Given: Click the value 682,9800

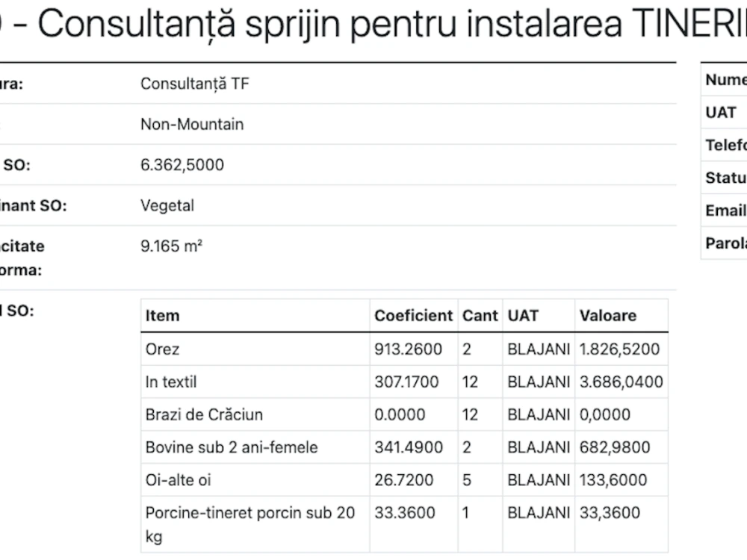Looking at the screenshot, I should pyautogui.click(x=615, y=447).
